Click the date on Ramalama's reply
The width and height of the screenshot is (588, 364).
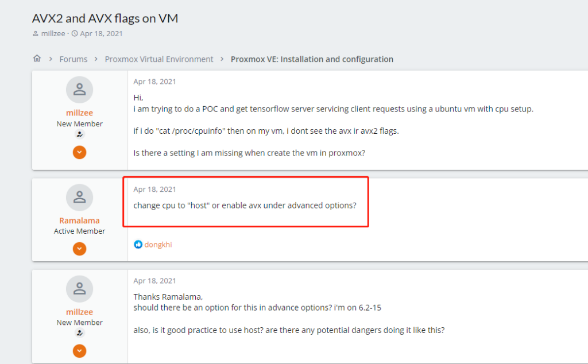(x=155, y=189)
